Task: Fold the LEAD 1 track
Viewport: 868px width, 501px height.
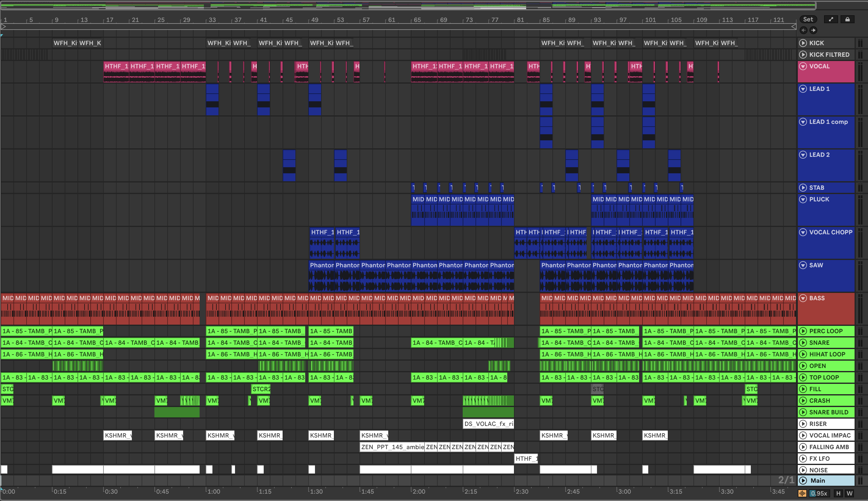Action: pos(803,89)
